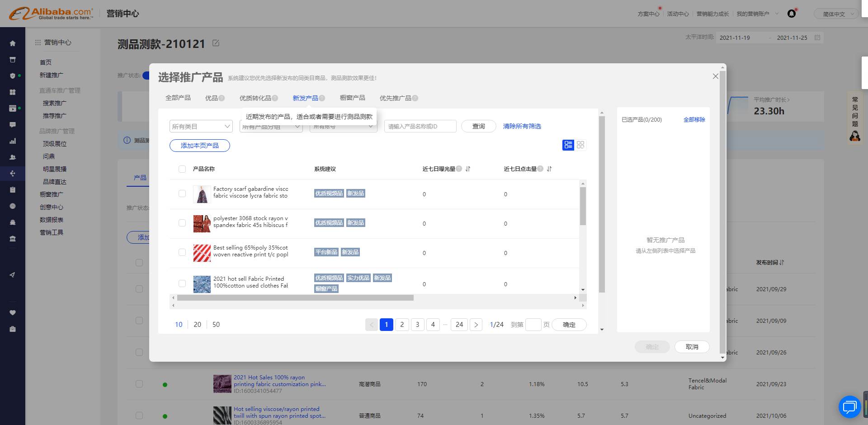Click the 查询 search button
Image resolution: width=868 pixels, height=425 pixels.
point(479,127)
